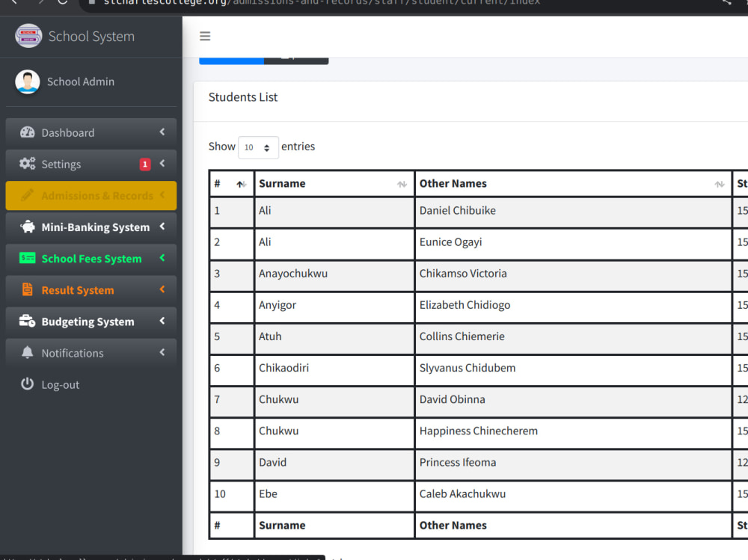Click the Log-out power icon
Screen dimensions: 748x560
click(x=27, y=384)
